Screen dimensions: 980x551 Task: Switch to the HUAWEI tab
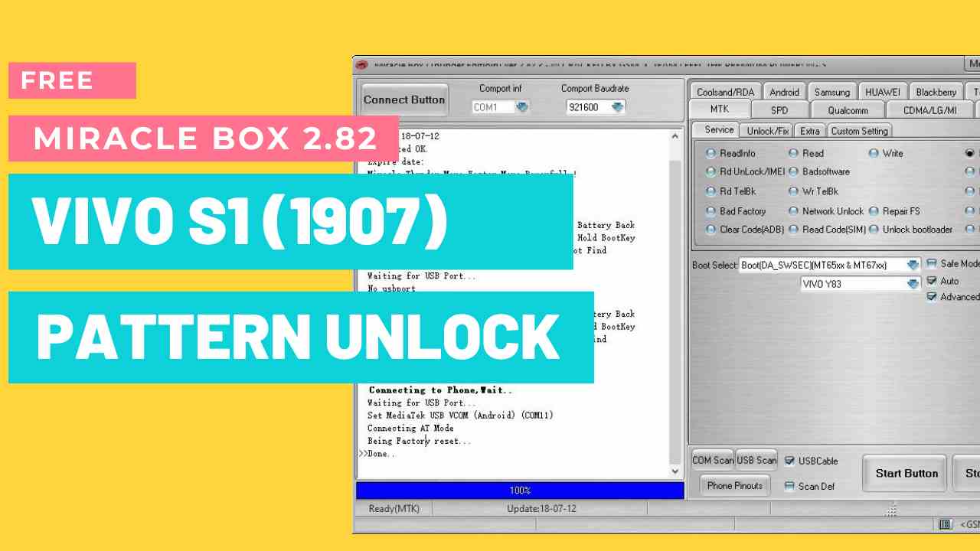pos(883,92)
